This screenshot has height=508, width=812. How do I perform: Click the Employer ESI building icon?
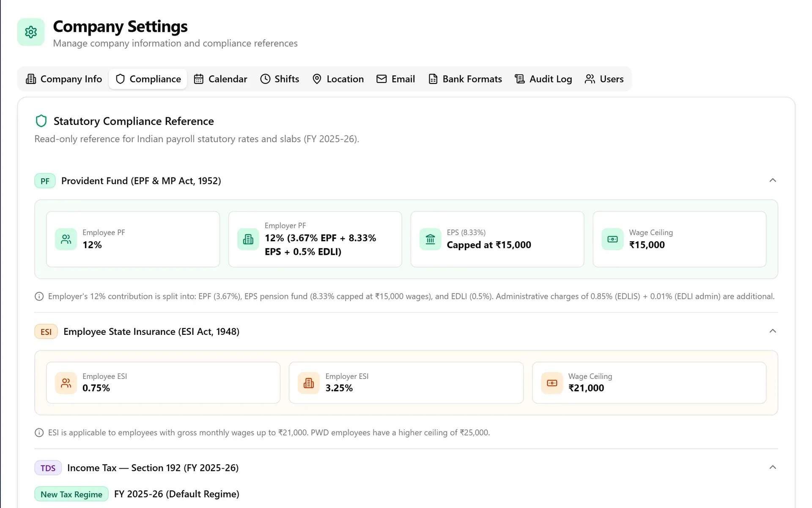309,383
